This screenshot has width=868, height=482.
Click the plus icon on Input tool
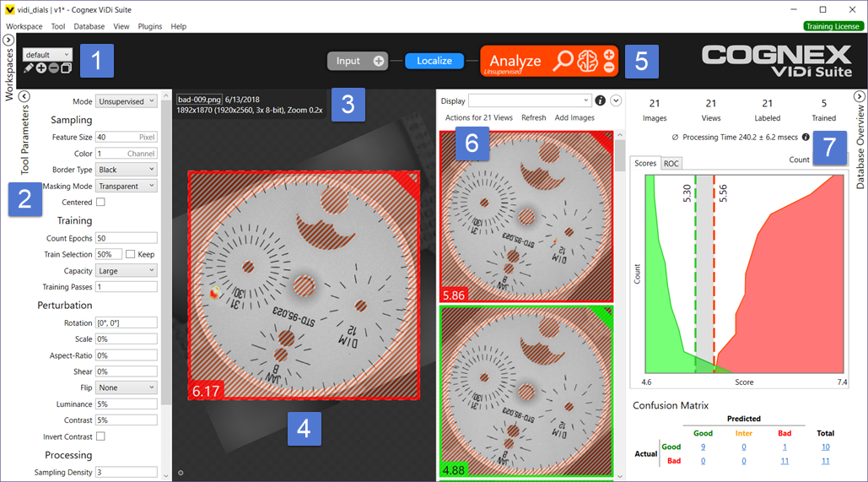(379, 61)
